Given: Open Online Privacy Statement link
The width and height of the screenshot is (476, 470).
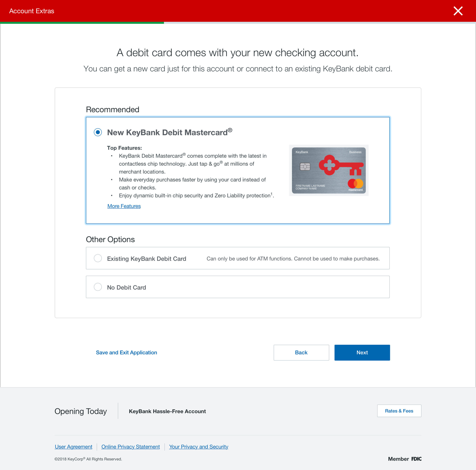Looking at the screenshot, I should point(131,447).
